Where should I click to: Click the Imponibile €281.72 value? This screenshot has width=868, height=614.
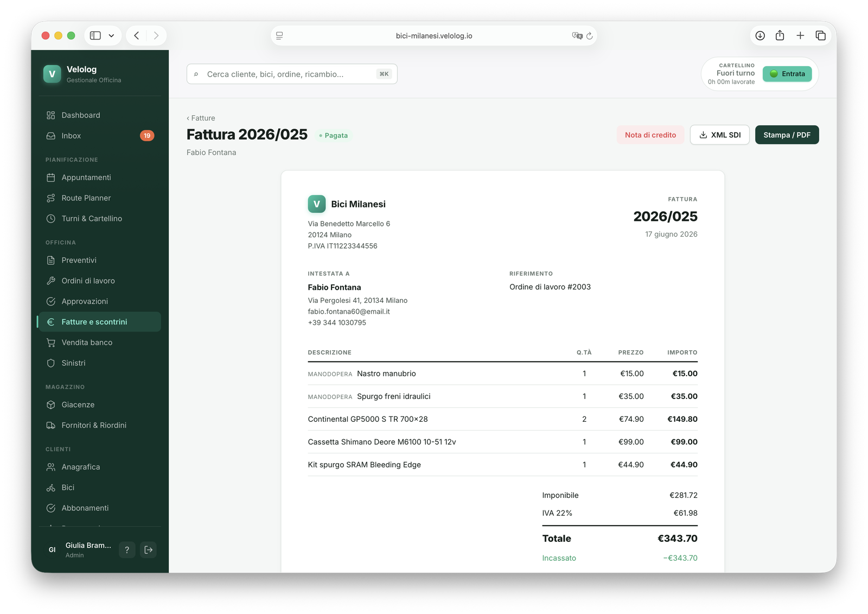tap(684, 495)
